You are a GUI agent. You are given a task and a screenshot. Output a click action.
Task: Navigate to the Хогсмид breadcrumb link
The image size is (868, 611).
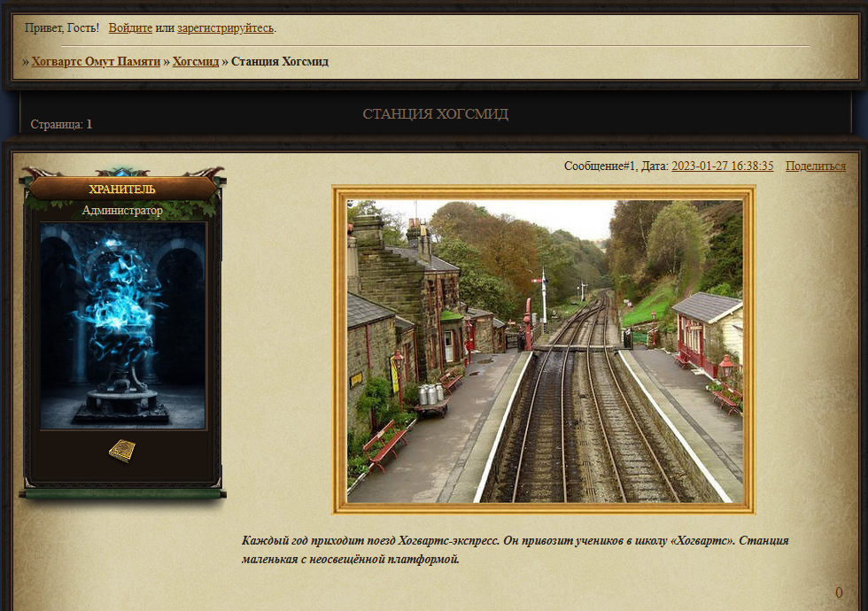tap(196, 61)
